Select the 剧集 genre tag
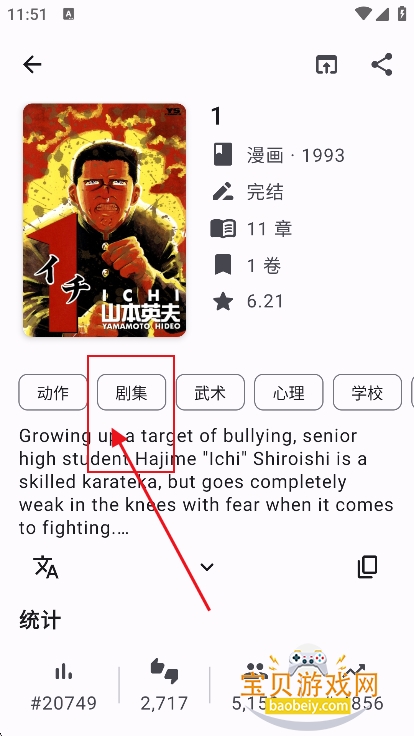Screen dimensions: 414x736 [131, 392]
